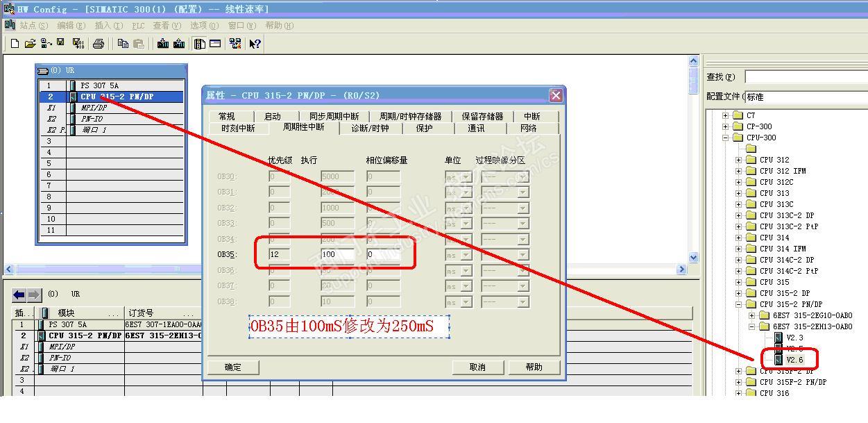Click the rack pane vertical scrollbar down arrow
This screenshot has width=868, height=423.
(x=692, y=257)
